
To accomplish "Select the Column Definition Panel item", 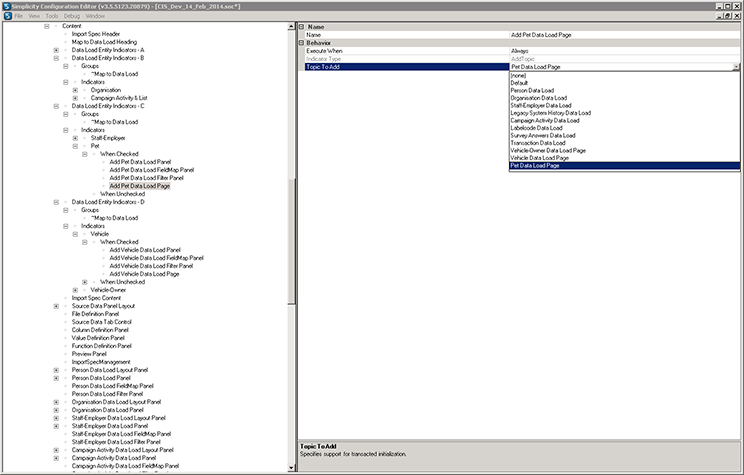I will (x=100, y=330).
